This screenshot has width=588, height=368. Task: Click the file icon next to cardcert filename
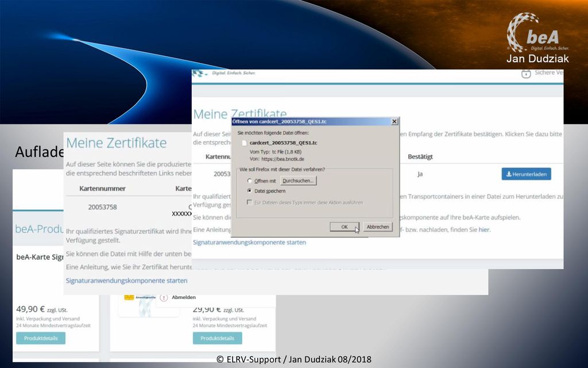point(245,143)
